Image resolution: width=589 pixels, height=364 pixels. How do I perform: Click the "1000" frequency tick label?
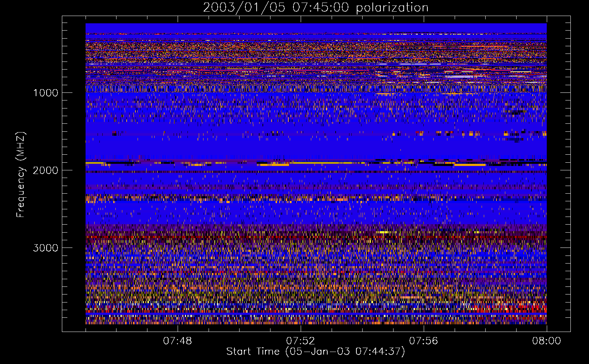pyautogui.click(x=46, y=93)
